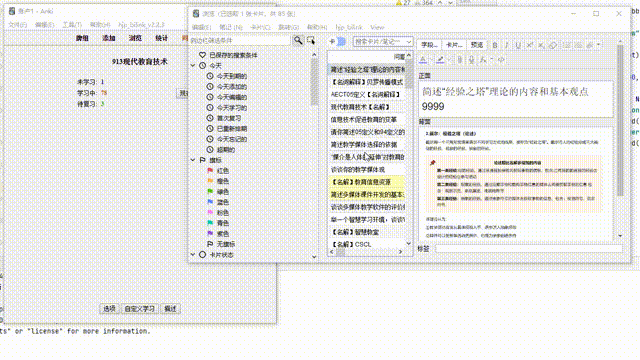Select 'First review' item in sidebar
The height and width of the screenshot is (360, 640).
[224, 118]
